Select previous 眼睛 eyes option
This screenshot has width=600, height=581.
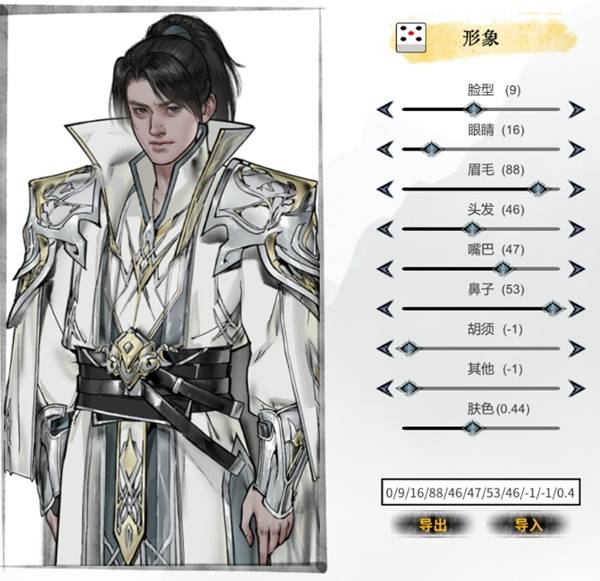click(385, 149)
